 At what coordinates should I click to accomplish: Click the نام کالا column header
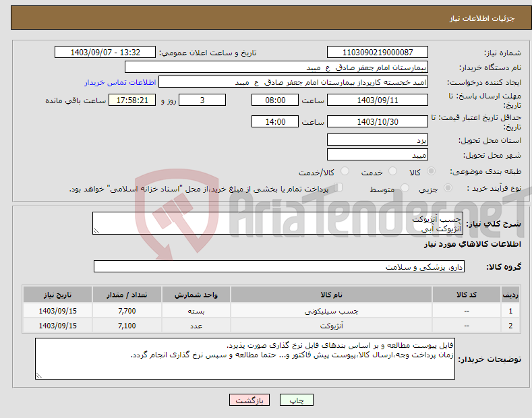pyautogui.click(x=331, y=295)
